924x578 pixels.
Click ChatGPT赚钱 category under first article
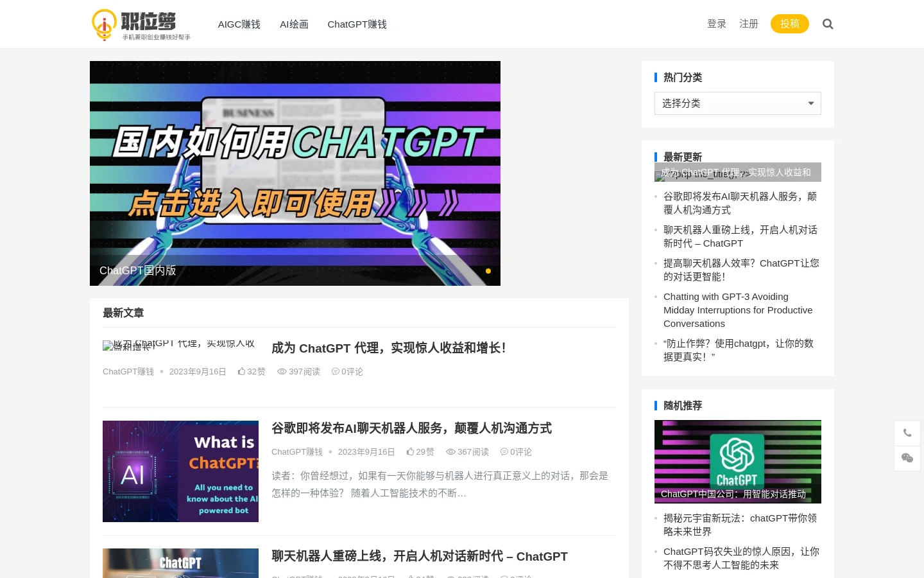pyautogui.click(x=128, y=372)
